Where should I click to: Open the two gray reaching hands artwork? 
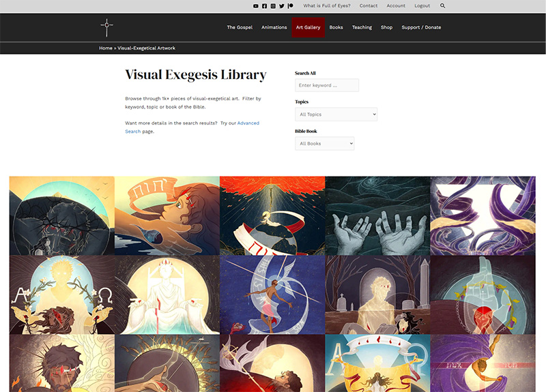coord(378,215)
